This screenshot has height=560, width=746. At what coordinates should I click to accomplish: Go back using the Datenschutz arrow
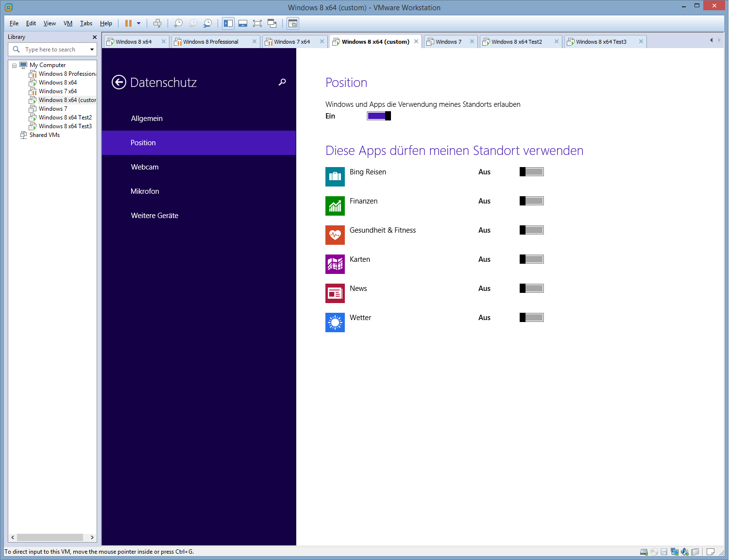[x=119, y=83]
